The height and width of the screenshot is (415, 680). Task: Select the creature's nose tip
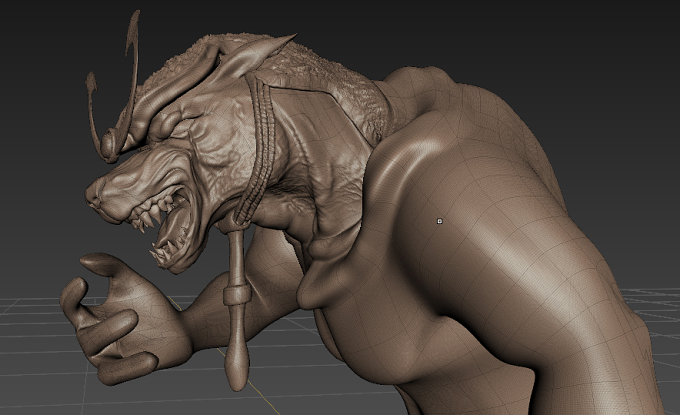[92, 195]
